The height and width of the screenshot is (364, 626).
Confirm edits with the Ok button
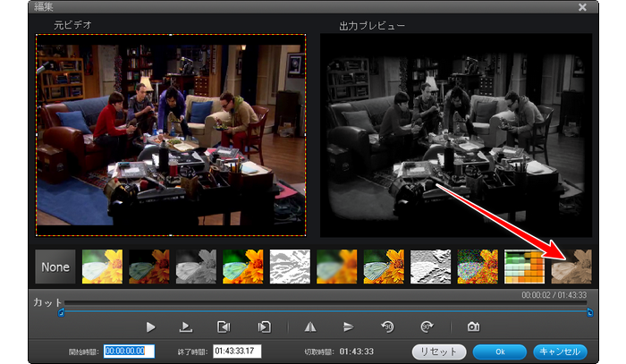(x=499, y=351)
